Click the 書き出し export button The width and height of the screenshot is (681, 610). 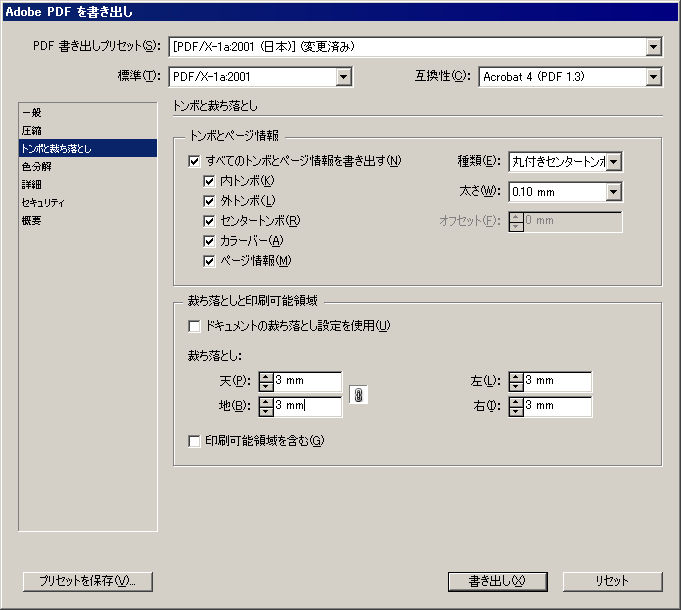(497, 581)
